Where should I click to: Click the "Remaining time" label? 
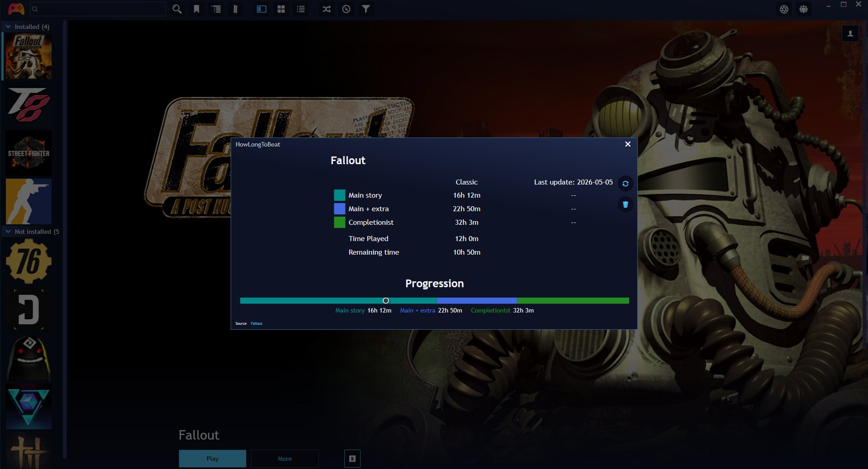pos(374,252)
